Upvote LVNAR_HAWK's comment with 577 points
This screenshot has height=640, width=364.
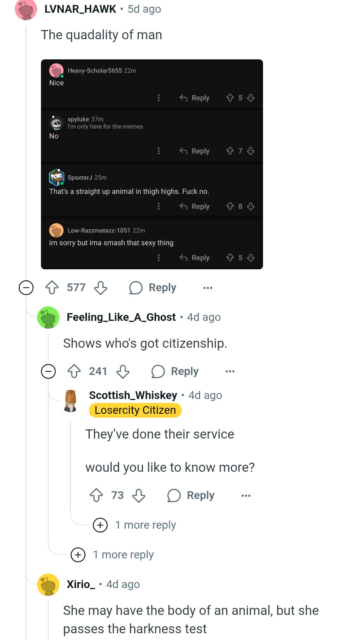(x=52, y=288)
